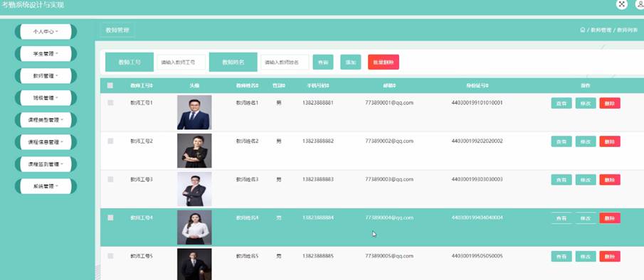Open the user profile icon at top right

[x=640, y=4]
